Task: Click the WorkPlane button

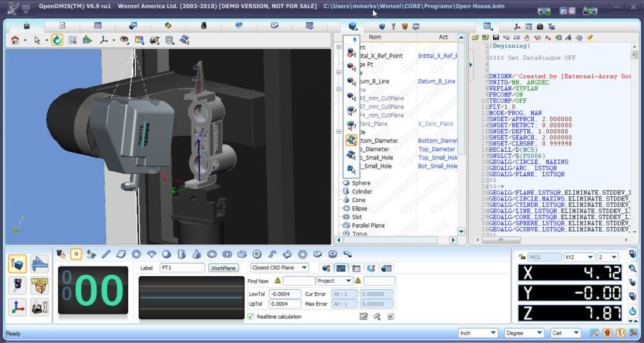Action: click(224, 268)
